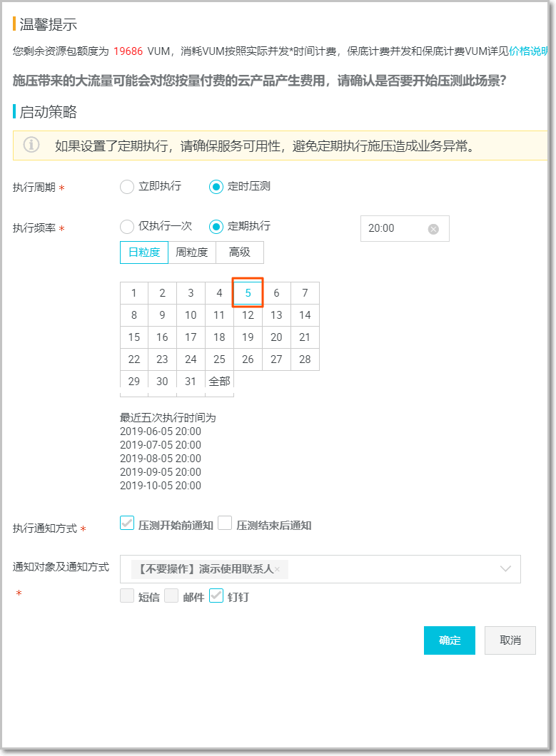This screenshot has width=556, height=756.
Task: Select day 3 in the date grid
Action: [x=191, y=293]
